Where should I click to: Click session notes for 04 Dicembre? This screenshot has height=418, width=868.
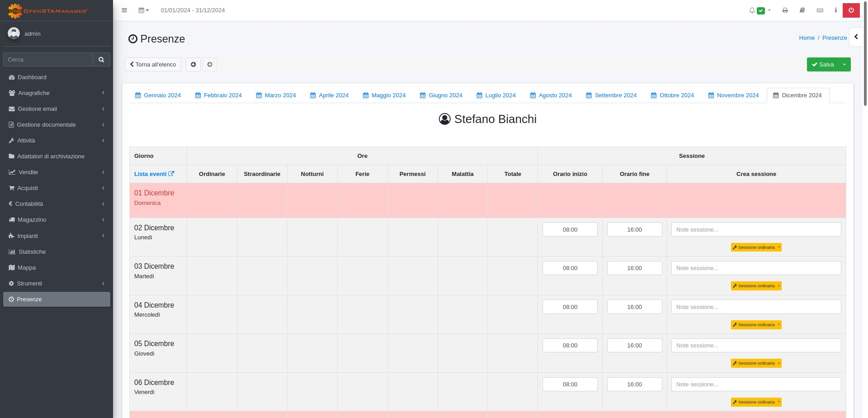756,307
